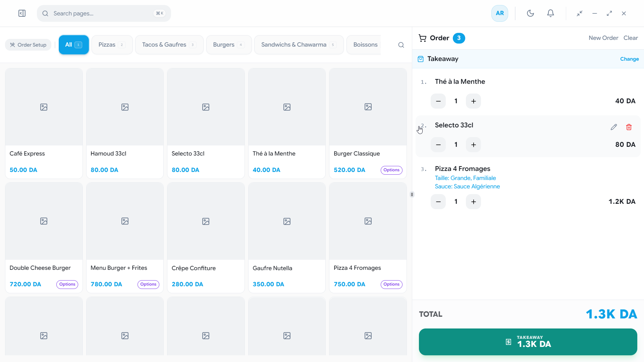Open Order Setup
Viewport: 644px width, 362px height.
click(28, 45)
